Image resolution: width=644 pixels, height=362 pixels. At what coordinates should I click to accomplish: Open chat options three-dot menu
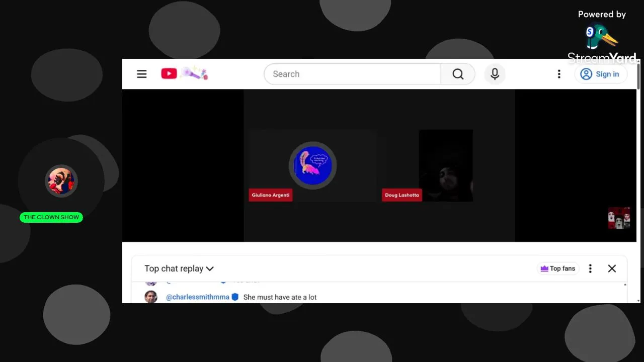pyautogui.click(x=590, y=268)
